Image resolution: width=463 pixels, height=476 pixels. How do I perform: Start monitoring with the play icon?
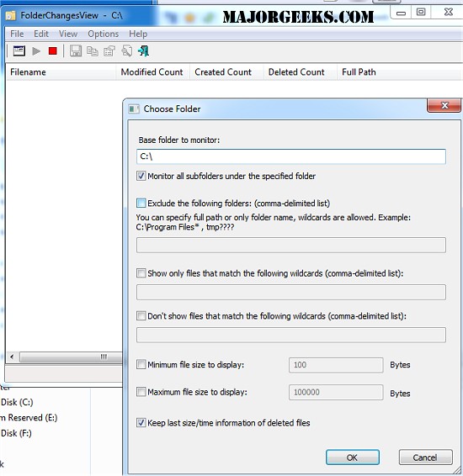[36, 51]
